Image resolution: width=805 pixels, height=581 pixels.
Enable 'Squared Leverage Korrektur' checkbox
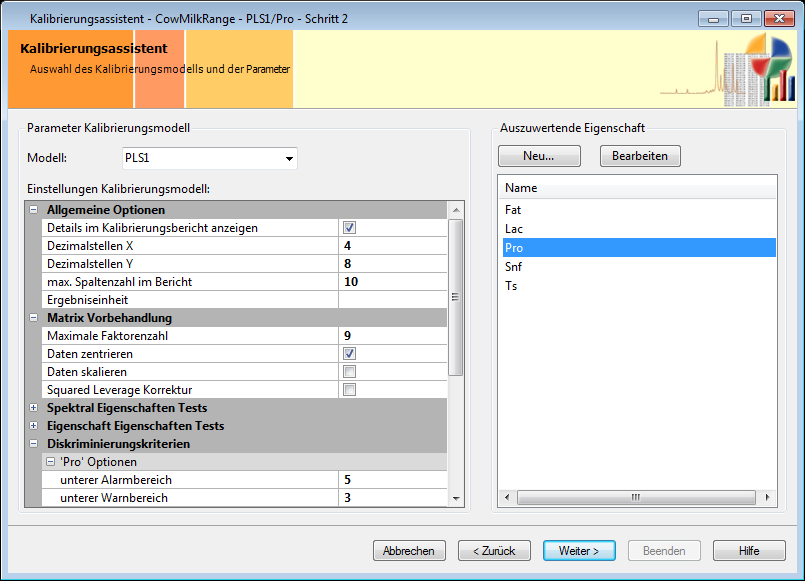point(349,390)
